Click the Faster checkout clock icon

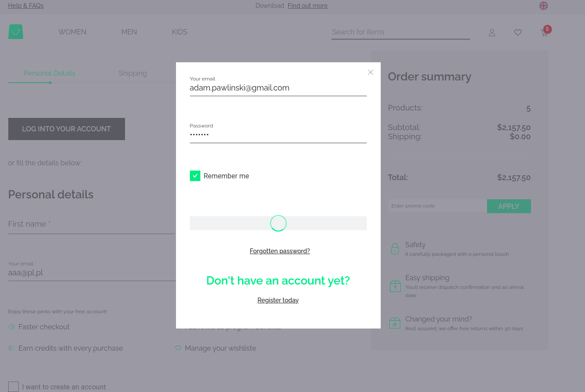(x=12, y=327)
